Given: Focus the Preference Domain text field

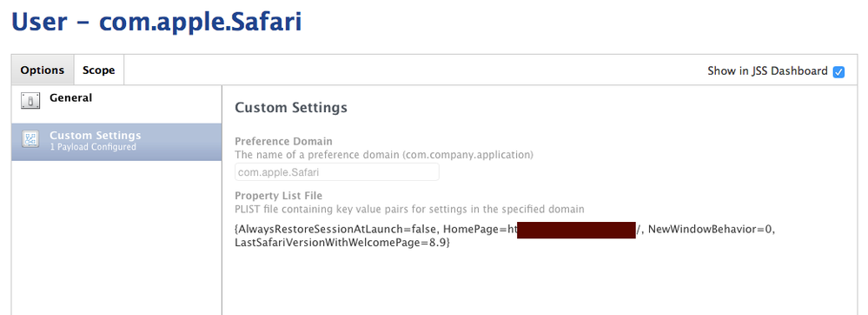Looking at the screenshot, I should pyautogui.click(x=336, y=172).
